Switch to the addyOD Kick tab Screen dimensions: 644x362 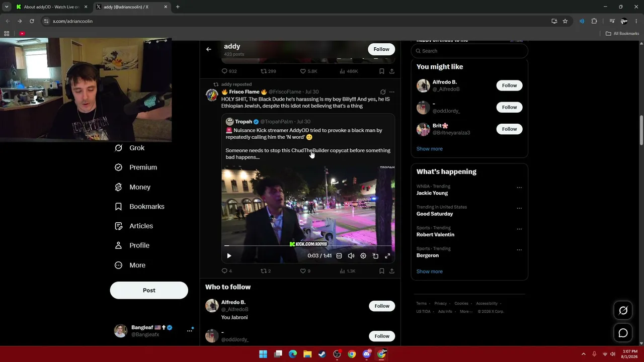tap(51, 7)
